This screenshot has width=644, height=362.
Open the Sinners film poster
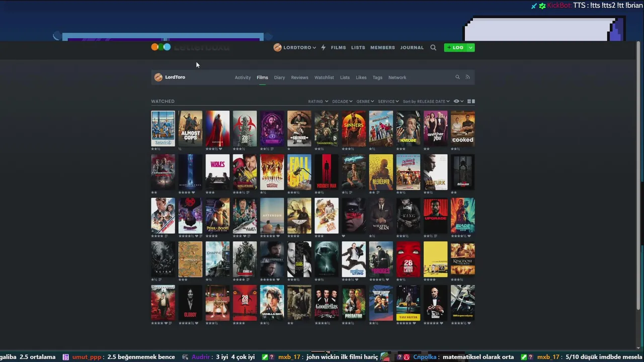pyautogui.click(x=354, y=128)
